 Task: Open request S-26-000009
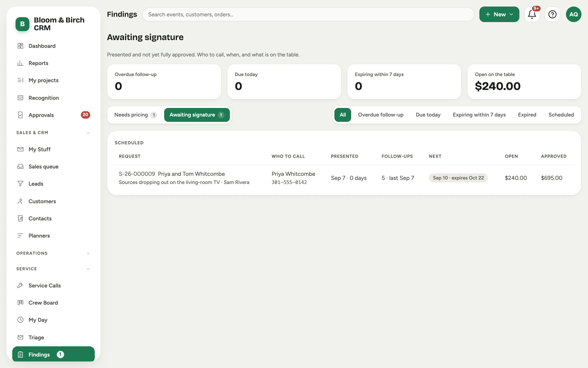(137, 174)
